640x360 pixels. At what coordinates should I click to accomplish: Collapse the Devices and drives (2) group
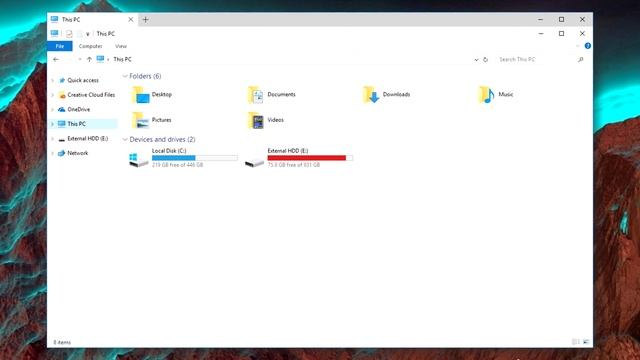[x=125, y=140]
